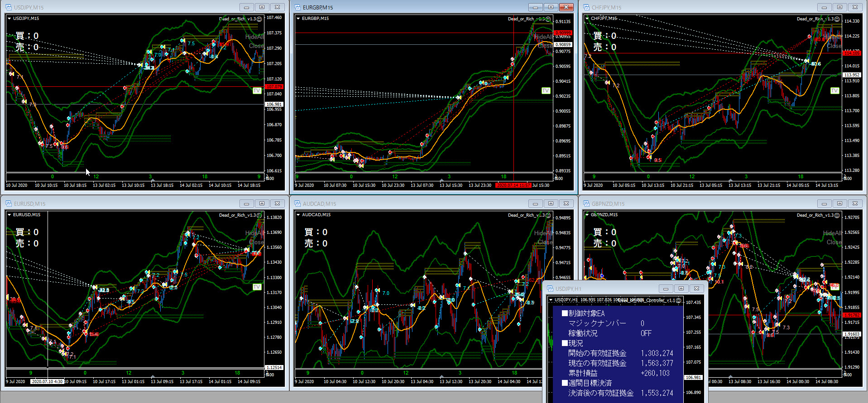This screenshot has width=868, height=403.
Task: Click the Close label on EURUSD chart
Action: (x=256, y=242)
